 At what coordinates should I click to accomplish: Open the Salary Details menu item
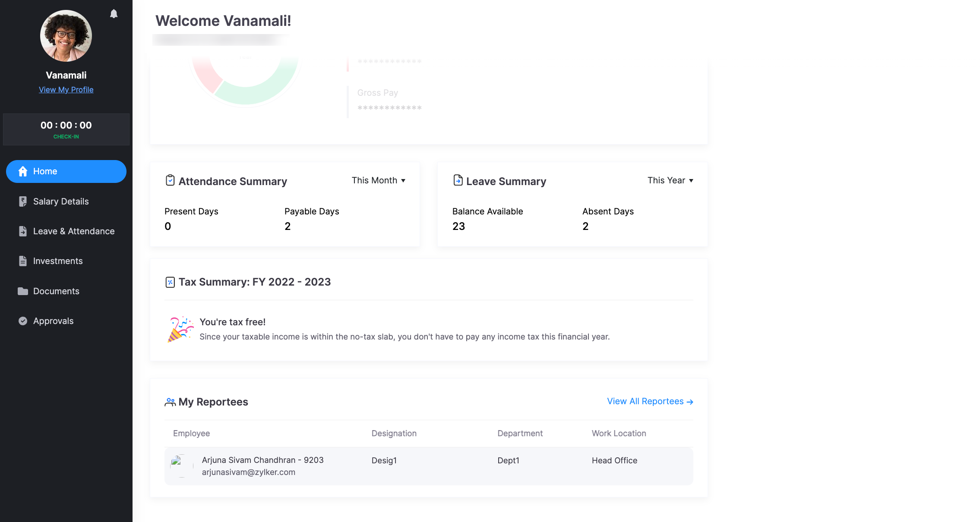coord(61,201)
